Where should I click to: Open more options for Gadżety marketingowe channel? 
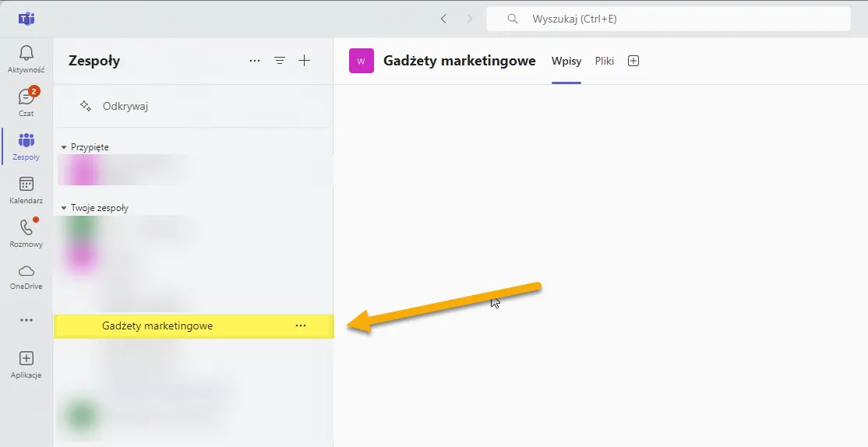(x=301, y=326)
